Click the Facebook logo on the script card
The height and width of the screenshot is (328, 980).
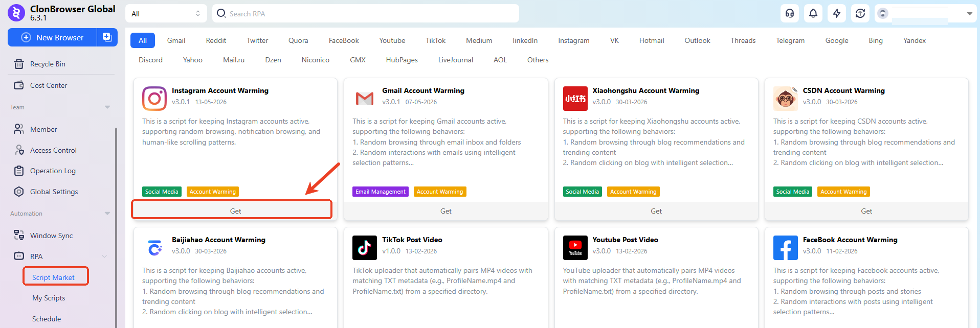click(786, 248)
